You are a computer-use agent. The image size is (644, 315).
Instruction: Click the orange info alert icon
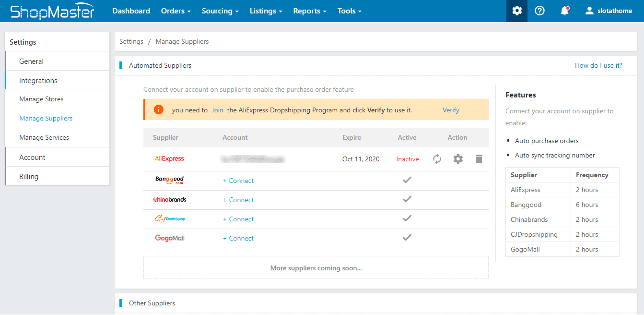click(159, 110)
